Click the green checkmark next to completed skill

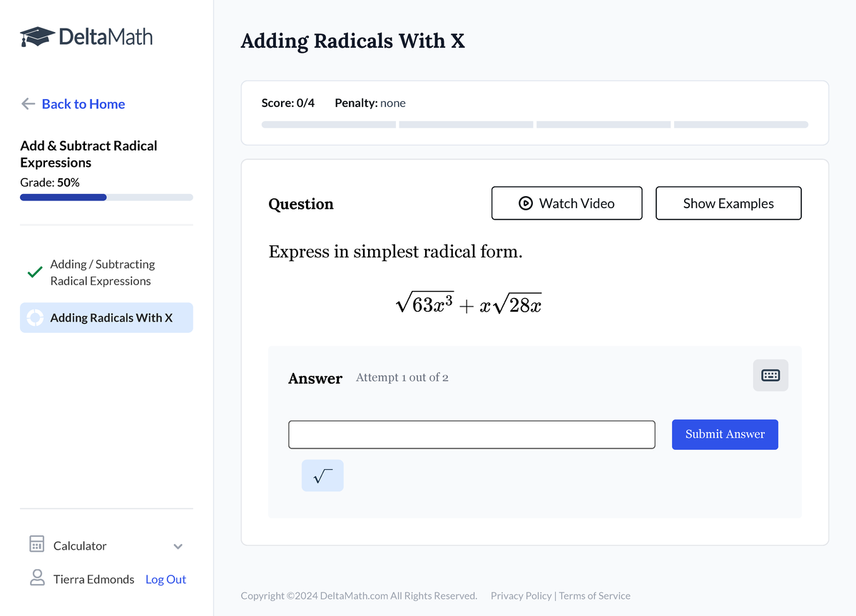point(33,272)
